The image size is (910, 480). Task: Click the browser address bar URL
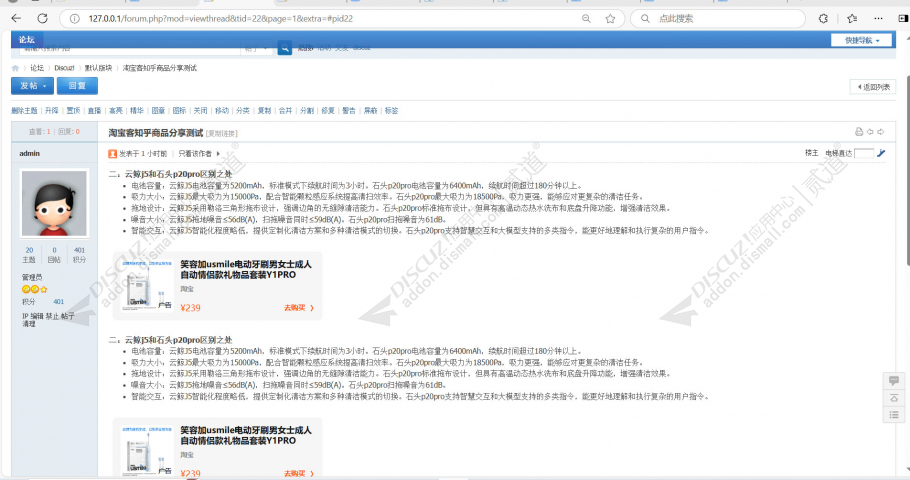click(221, 19)
